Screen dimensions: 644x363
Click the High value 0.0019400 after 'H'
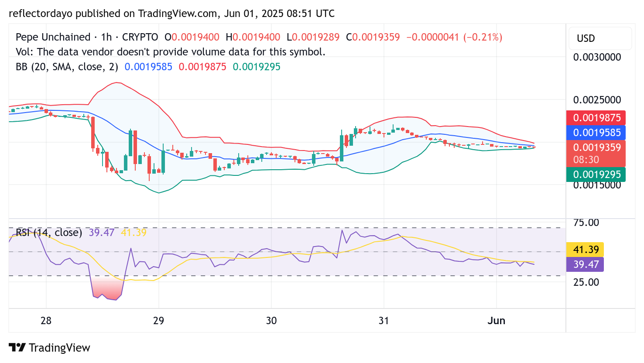256,37
